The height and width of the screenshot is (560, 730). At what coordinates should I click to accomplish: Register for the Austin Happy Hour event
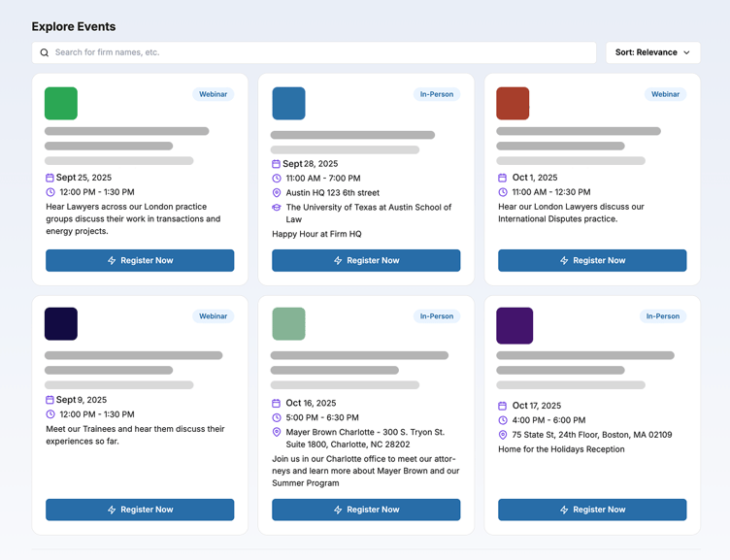point(366,260)
